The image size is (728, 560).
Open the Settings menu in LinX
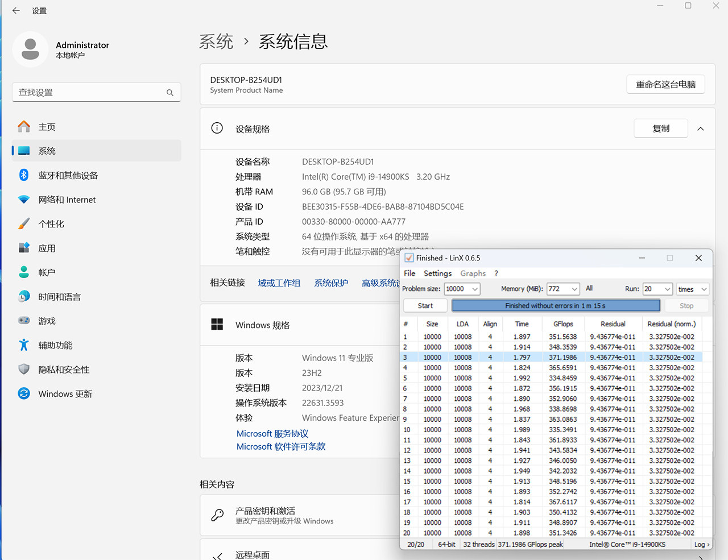click(437, 273)
